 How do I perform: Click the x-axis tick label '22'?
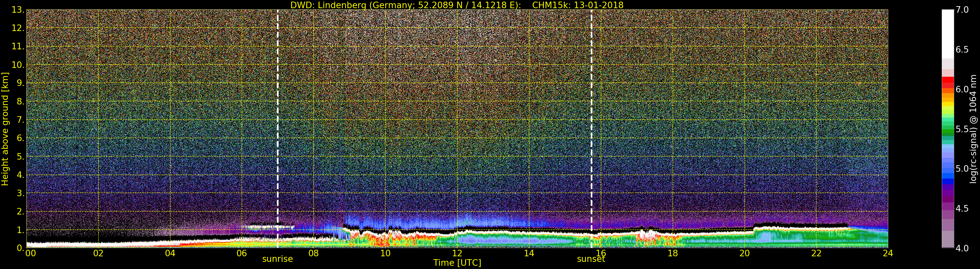[x=816, y=253]
